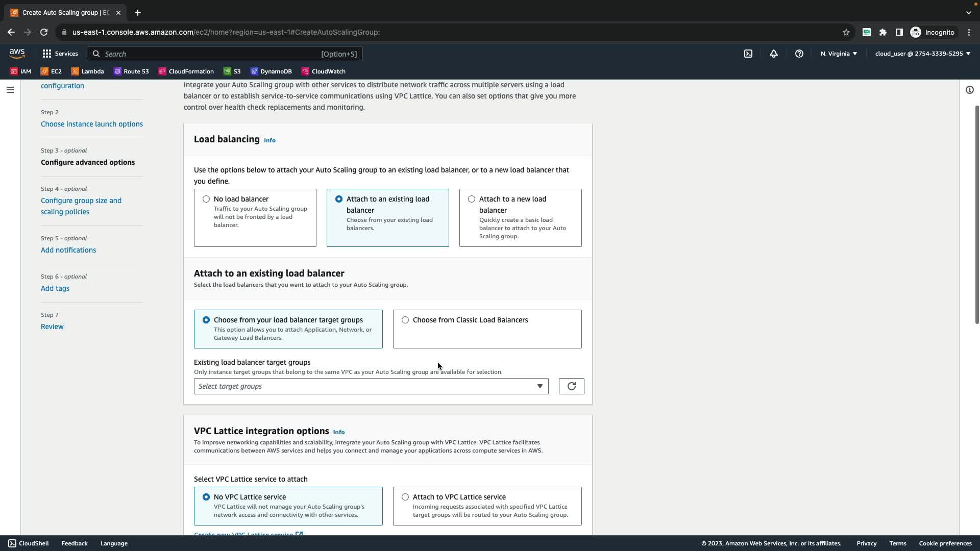Viewport: 980px width, 551px height.
Task: Toggle the left navigation hamburger menu
Action: point(10,90)
